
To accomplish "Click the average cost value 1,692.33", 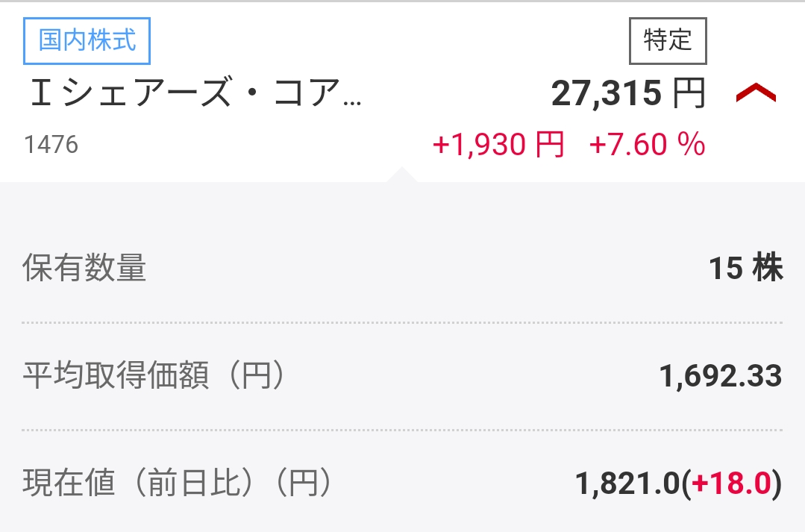I will (x=721, y=376).
